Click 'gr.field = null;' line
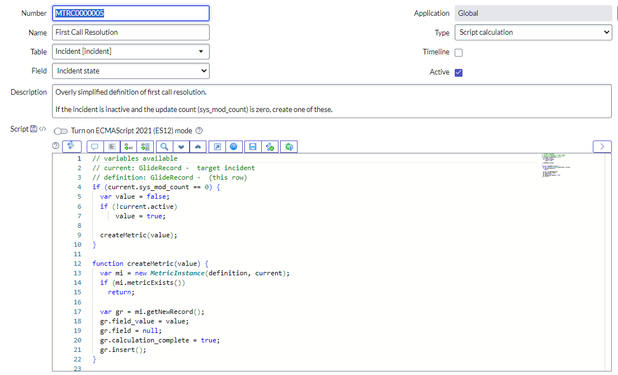 tap(130, 330)
